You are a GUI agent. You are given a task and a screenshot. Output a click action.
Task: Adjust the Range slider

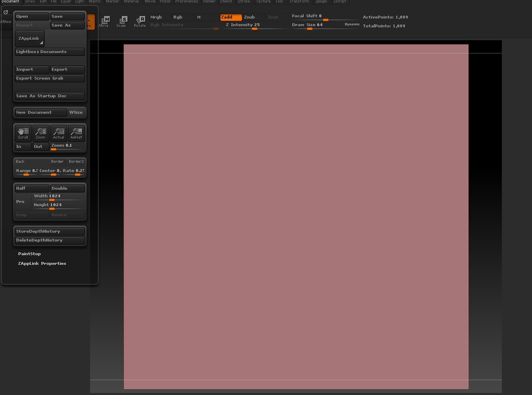(x=27, y=172)
